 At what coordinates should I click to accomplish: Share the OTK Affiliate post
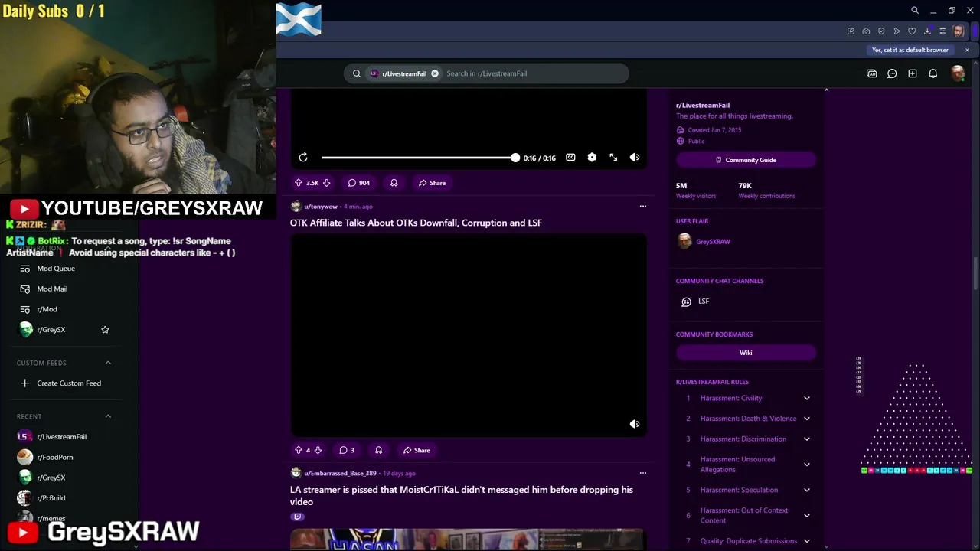pos(416,450)
